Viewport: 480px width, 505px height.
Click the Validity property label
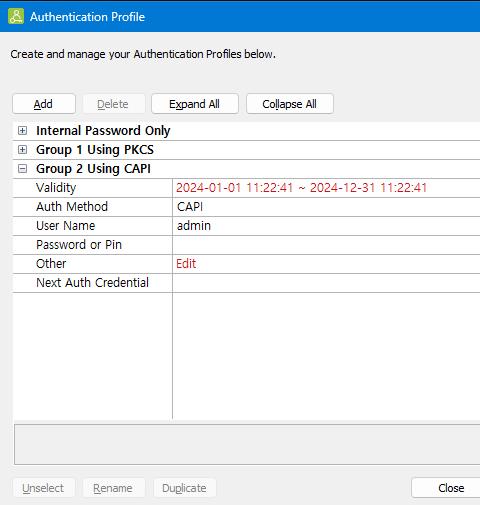coord(56,188)
